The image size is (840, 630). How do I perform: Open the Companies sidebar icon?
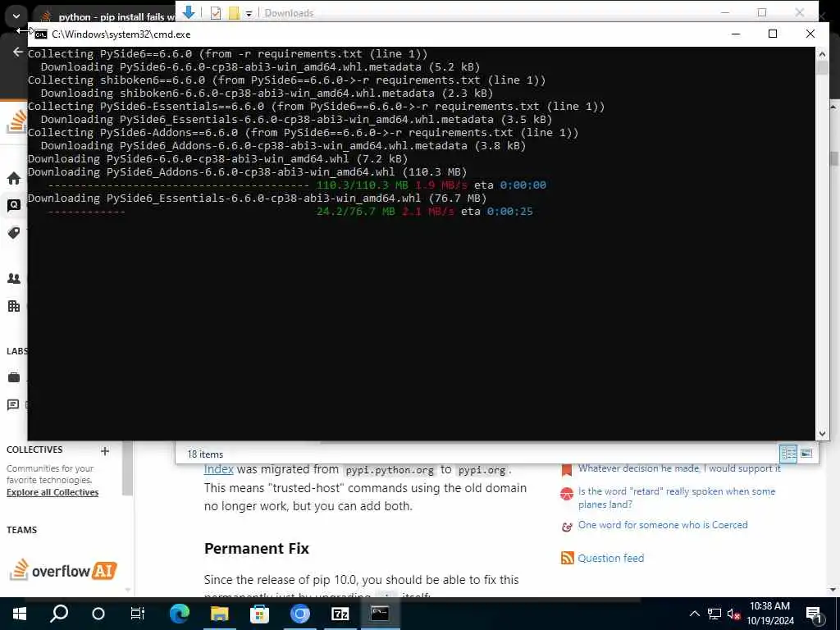click(x=14, y=306)
